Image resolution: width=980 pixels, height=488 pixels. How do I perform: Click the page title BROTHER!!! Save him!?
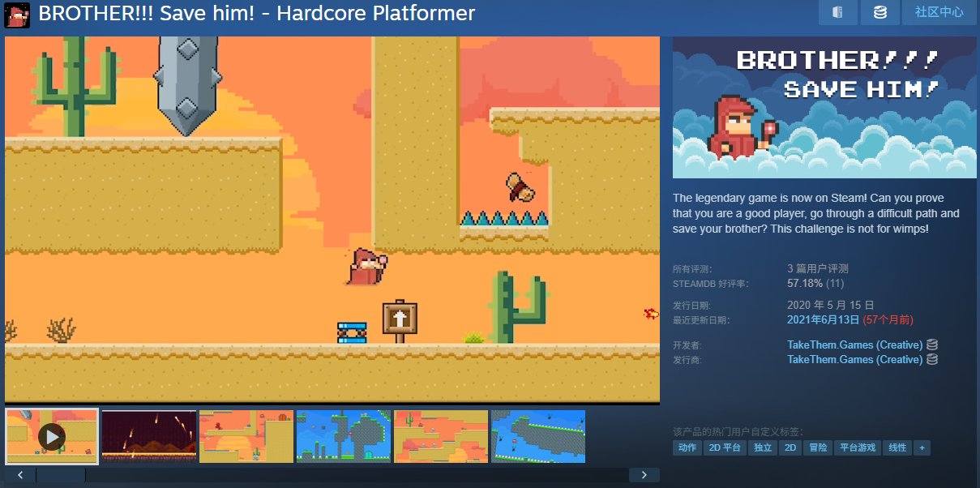point(256,13)
